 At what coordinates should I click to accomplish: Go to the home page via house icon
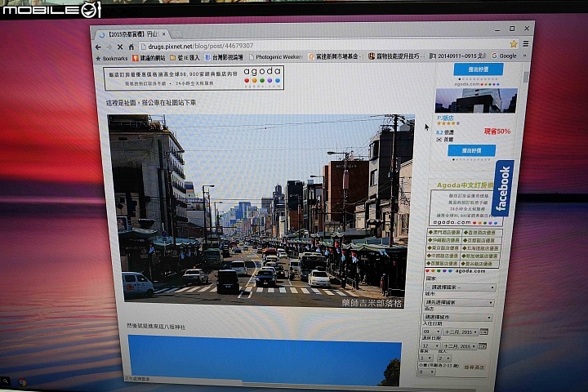(x=131, y=47)
